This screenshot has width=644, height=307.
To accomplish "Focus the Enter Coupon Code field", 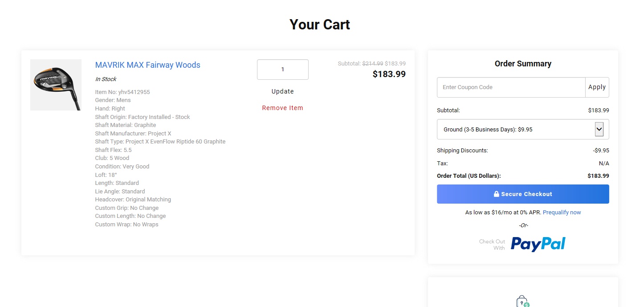I will click(x=511, y=87).
